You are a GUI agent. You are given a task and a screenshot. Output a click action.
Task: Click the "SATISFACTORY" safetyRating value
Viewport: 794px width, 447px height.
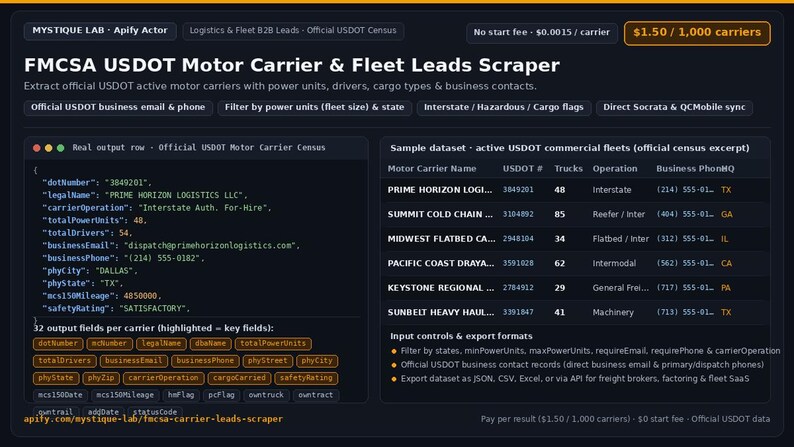[154, 308]
